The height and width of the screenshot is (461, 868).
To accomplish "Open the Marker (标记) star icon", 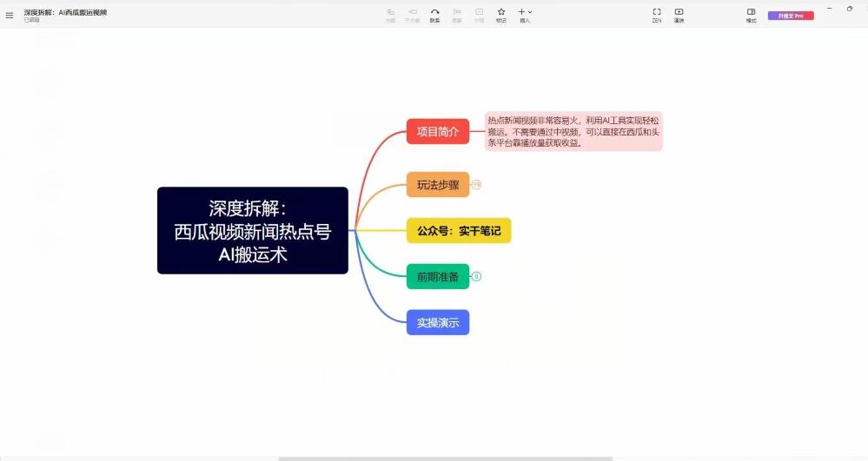I will [x=501, y=14].
